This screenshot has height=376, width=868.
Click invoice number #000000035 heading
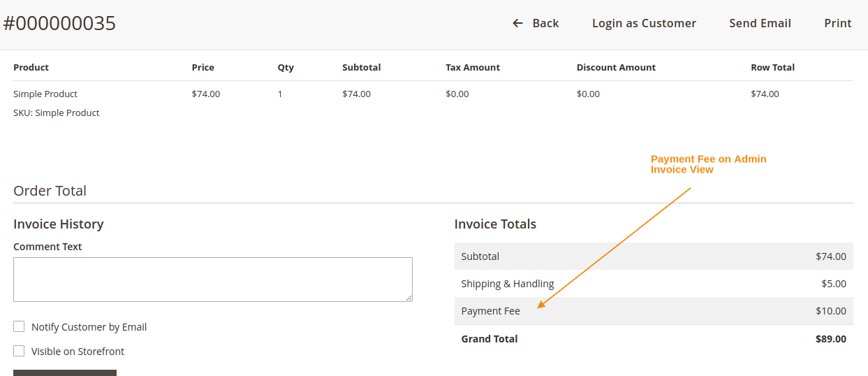(59, 23)
